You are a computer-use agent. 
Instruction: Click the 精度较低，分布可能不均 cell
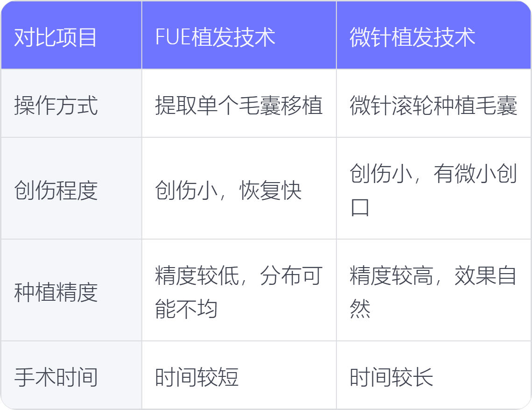tap(239, 290)
